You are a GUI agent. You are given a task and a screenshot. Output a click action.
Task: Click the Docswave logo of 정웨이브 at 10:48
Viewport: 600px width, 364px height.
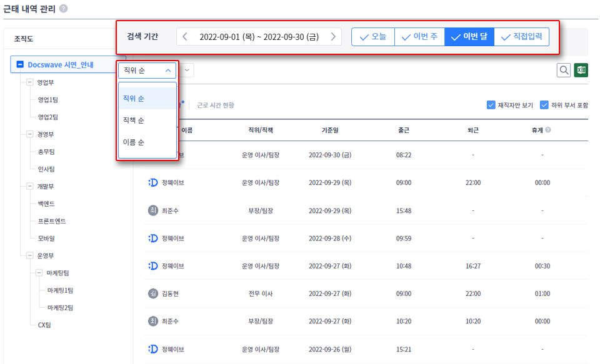(153, 266)
